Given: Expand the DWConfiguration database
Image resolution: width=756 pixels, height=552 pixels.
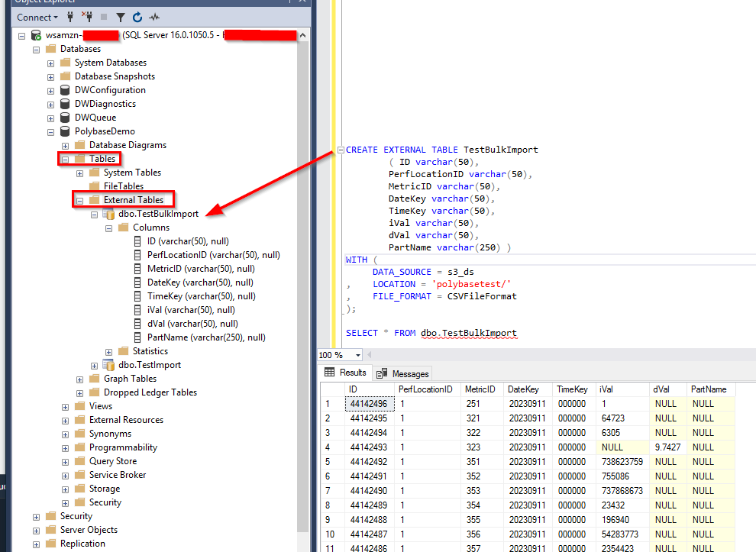Looking at the screenshot, I should 50,91.
